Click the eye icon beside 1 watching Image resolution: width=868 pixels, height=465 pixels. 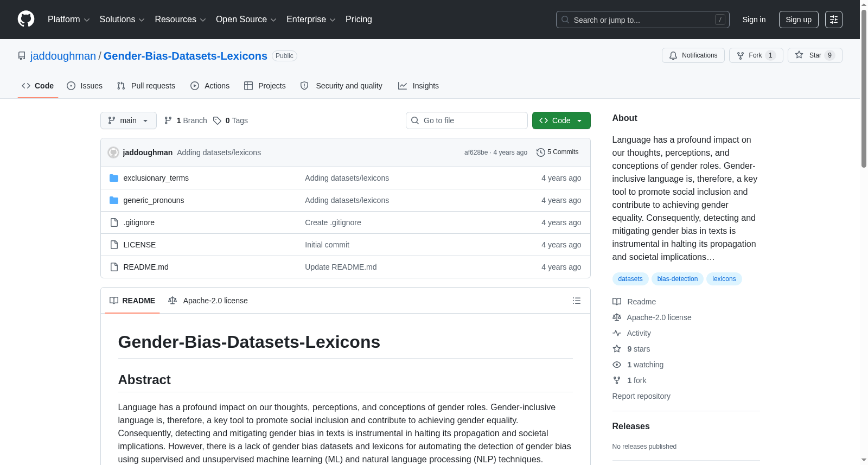(617, 365)
